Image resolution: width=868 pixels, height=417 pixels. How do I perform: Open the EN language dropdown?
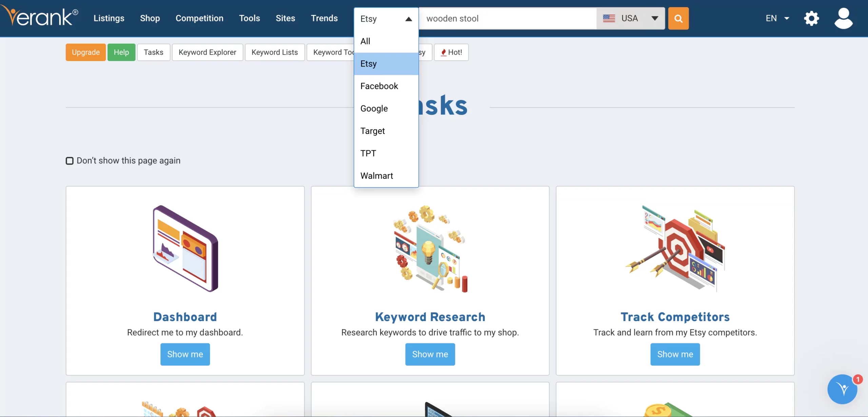point(777,18)
